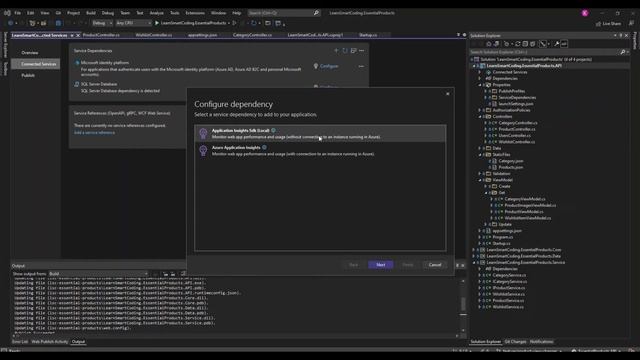Click Live Share icon in top right
Viewport: 640px width, 360px height.
coord(598,24)
